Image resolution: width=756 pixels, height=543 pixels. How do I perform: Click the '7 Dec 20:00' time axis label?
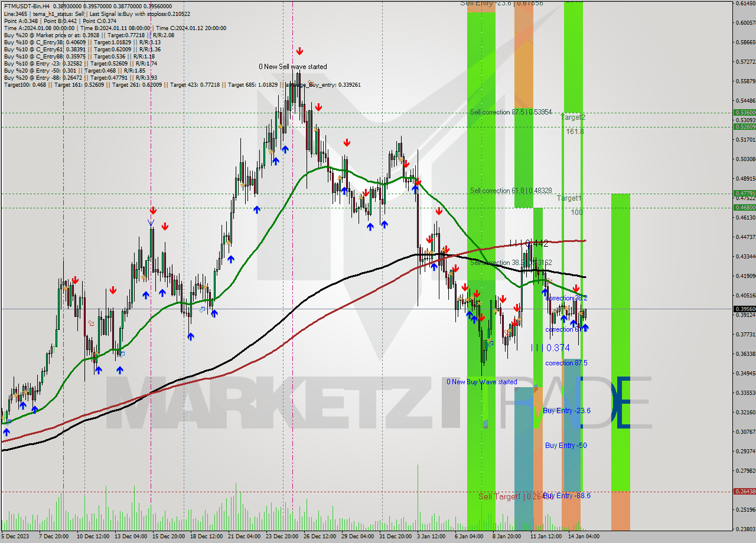[53, 537]
